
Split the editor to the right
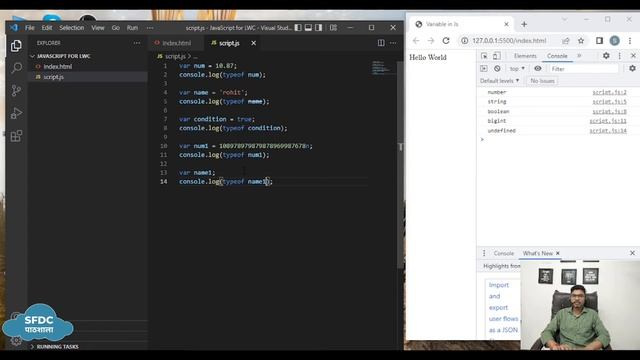coord(381,43)
